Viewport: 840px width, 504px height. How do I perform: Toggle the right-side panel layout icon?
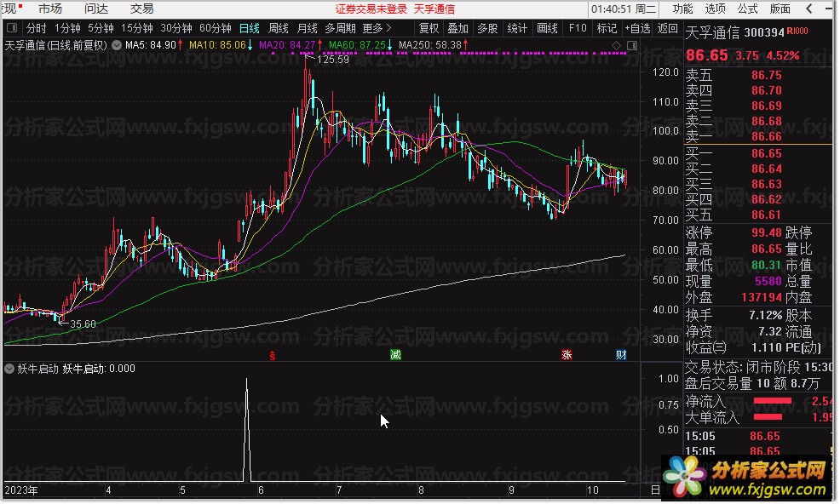(x=632, y=45)
